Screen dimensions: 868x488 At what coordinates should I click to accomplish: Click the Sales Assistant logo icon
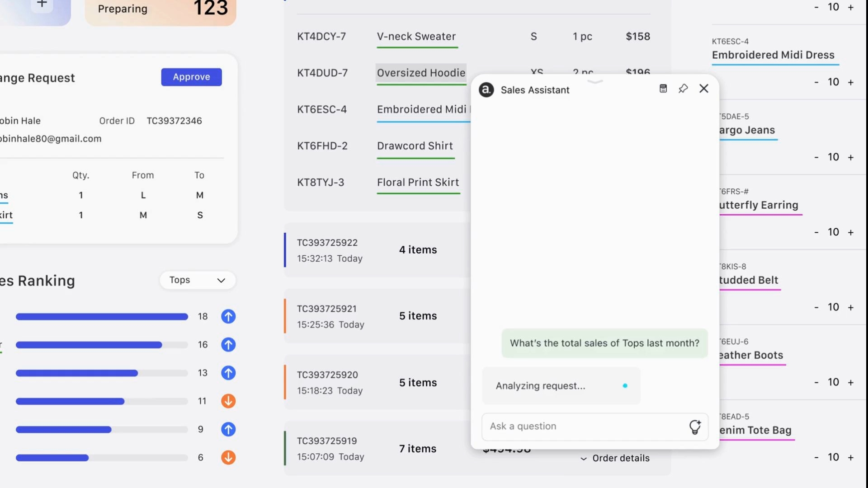point(486,89)
